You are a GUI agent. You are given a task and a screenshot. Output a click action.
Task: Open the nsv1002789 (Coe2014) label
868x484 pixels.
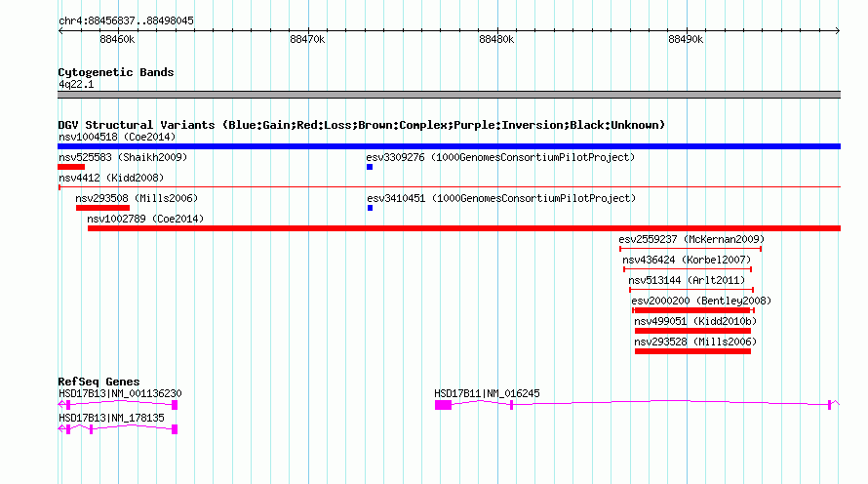145,219
